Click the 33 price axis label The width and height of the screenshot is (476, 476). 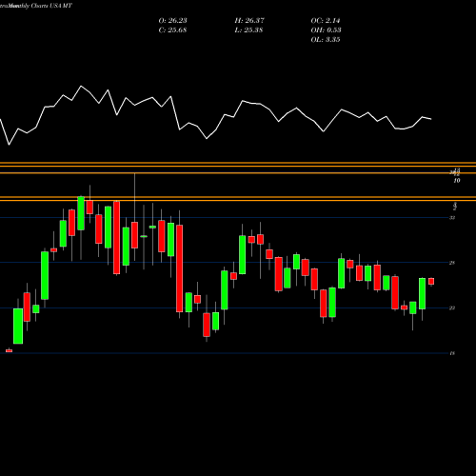(x=452, y=218)
